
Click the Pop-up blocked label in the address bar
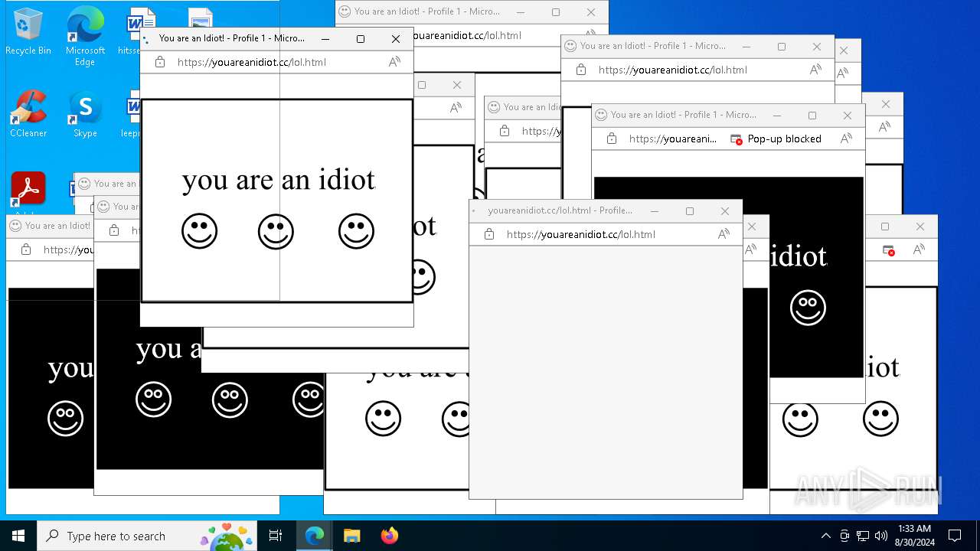[x=785, y=139]
